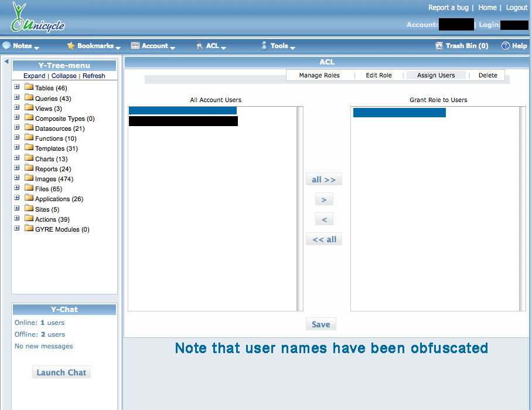Open the Trash Bin icon

[439, 46]
